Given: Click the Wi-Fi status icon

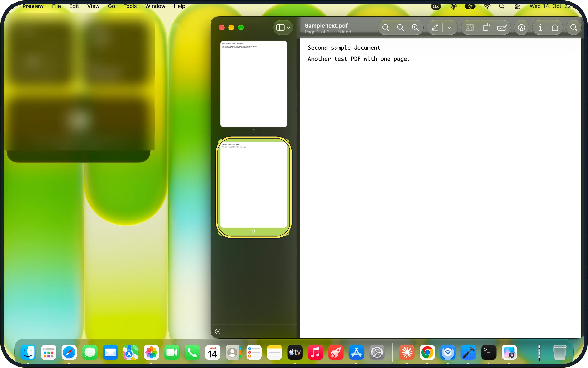Looking at the screenshot, I should click(x=487, y=6).
